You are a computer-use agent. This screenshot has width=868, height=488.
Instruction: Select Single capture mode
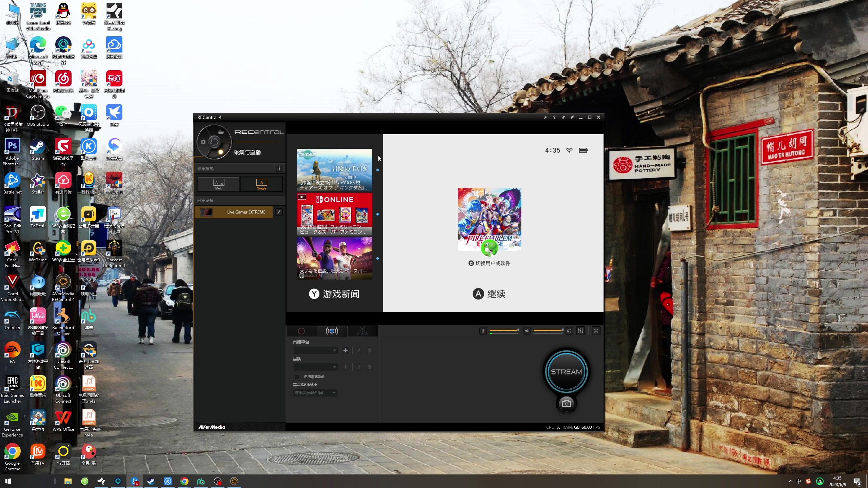coord(261,184)
